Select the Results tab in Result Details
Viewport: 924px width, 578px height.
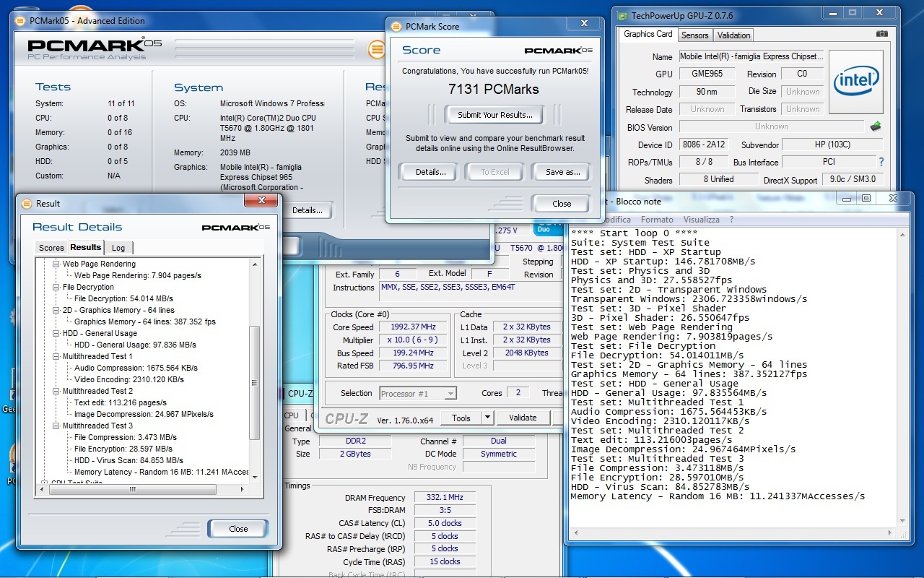pyautogui.click(x=86, y=247)
